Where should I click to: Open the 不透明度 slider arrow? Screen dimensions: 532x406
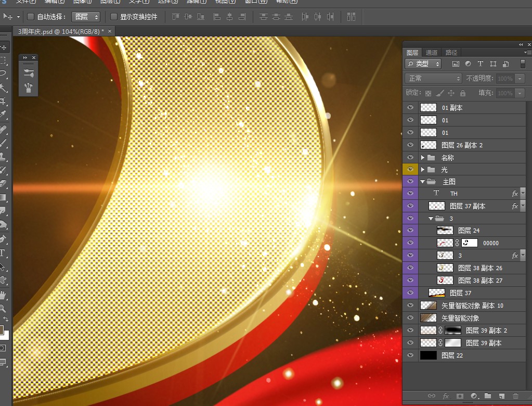[x=520, y=79]
